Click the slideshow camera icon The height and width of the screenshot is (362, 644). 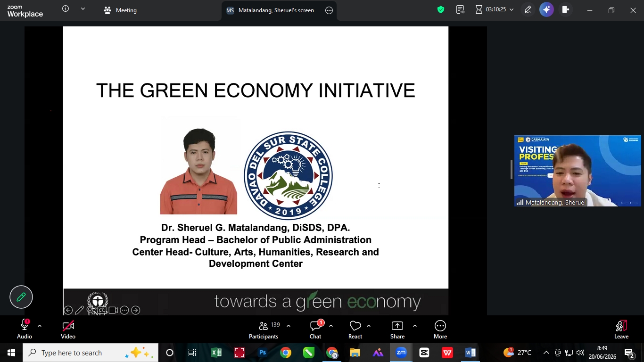(113, 310)
